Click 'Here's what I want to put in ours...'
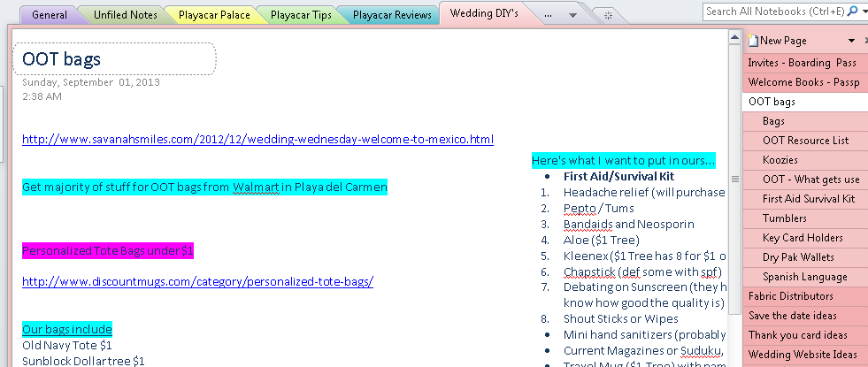This screenshot has width=868, height=367. coord(623,161)
